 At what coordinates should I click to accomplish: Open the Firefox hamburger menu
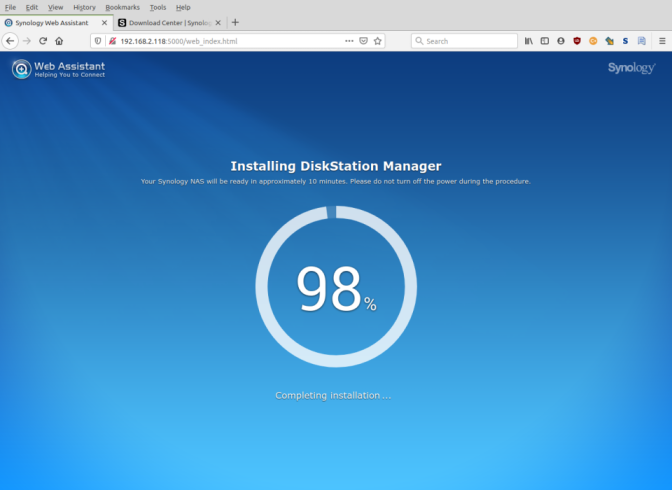tap(662, 41)
